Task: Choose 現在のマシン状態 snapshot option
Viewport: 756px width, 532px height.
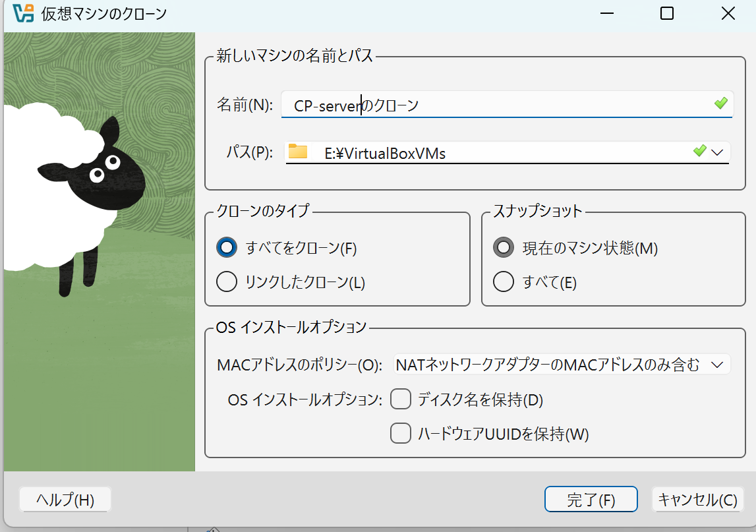Action: pyautogui.click(x=504, y=247)
